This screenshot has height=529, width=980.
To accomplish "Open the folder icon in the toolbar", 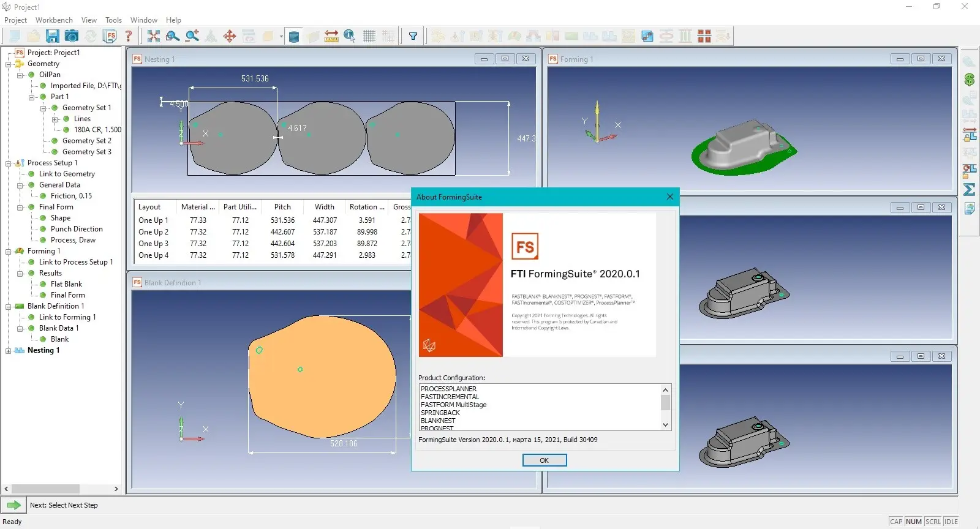I will 34,36.
